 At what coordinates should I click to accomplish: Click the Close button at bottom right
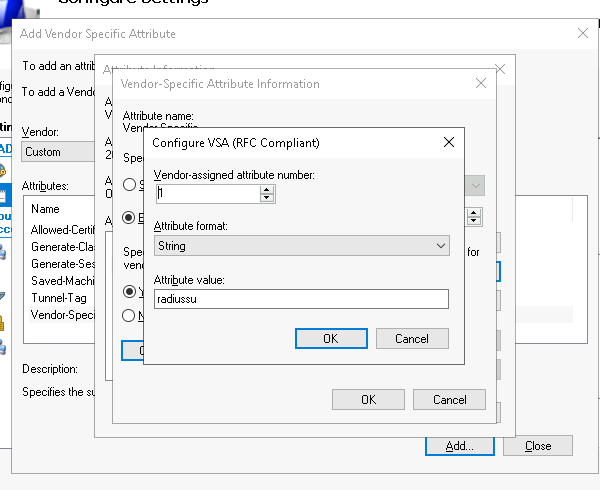coord(538,446)
